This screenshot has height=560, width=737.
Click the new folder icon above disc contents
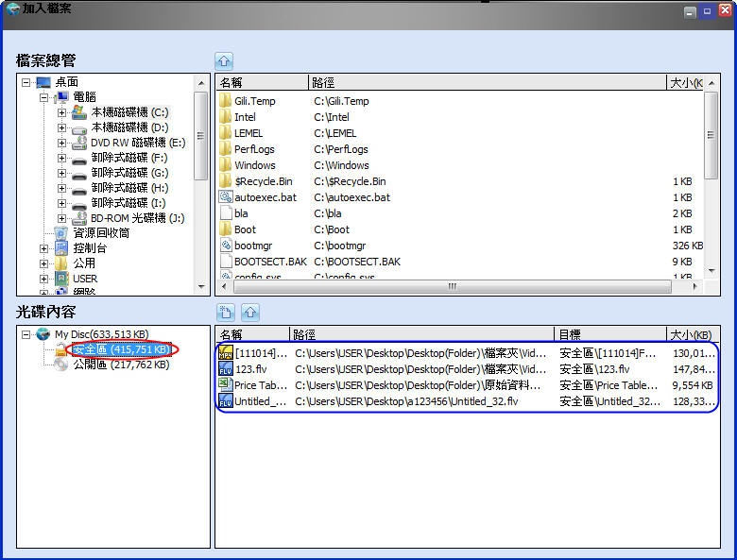[226, 312]
